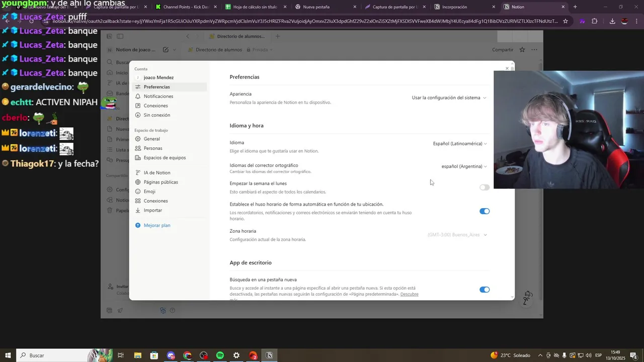This screenshot has width=644, height=362.
Task: Show hidden tray icons chevron
Action: click(540, 355)
